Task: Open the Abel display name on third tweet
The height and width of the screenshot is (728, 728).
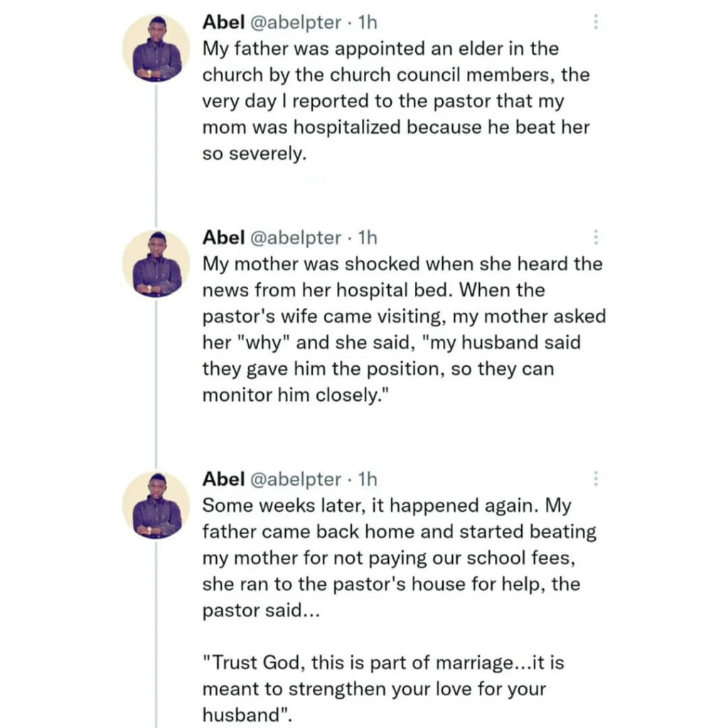Action: click(x=223, y=478)
